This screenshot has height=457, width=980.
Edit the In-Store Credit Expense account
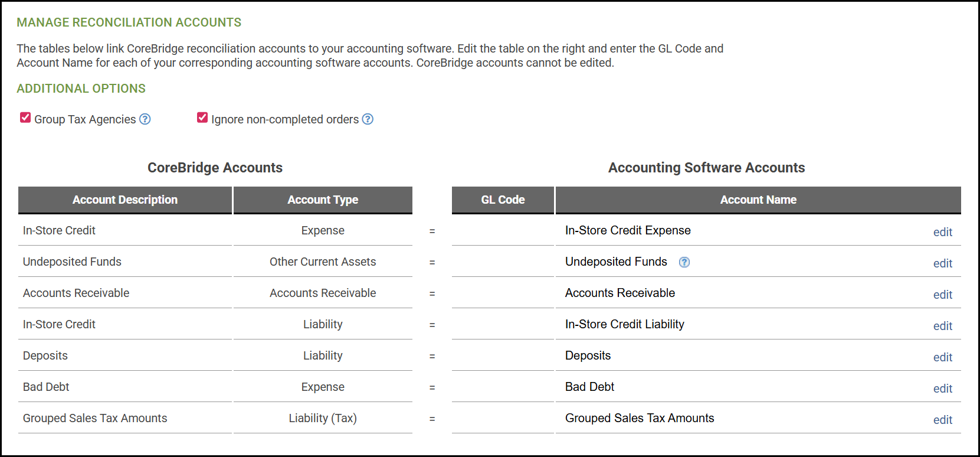[942, 232]
